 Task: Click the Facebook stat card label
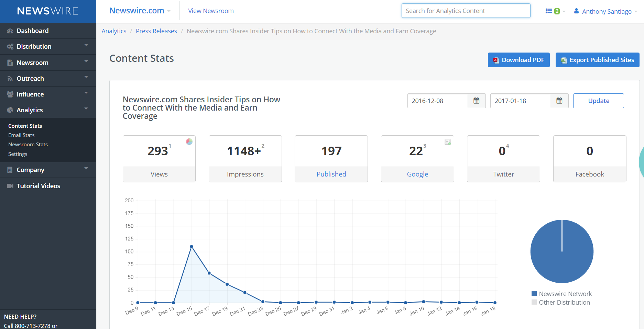[590, 174]
